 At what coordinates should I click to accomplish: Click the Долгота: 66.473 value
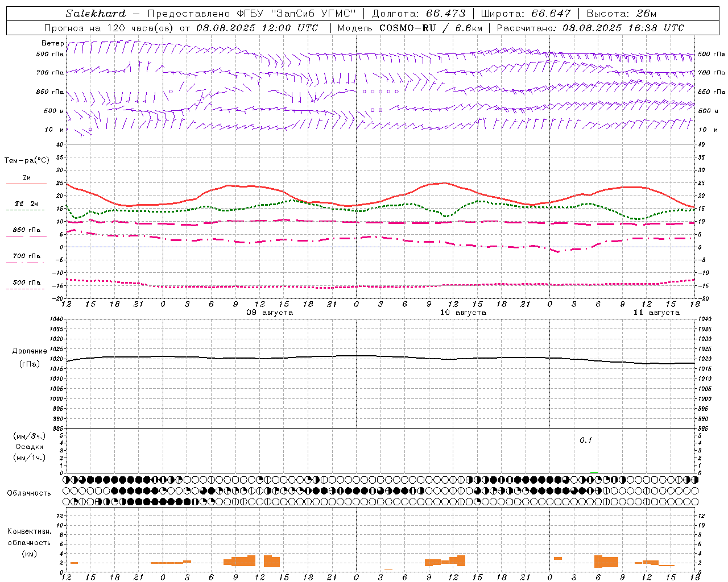coord(419,14)
